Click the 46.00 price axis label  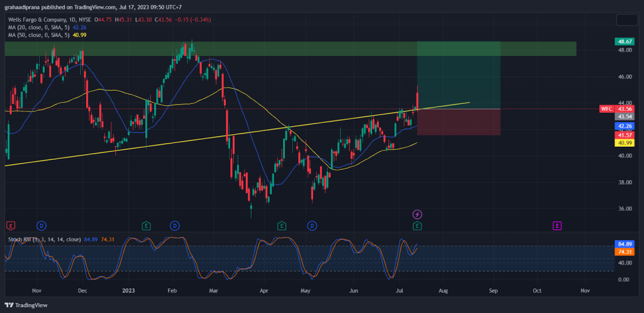click(x=626, y=76)
